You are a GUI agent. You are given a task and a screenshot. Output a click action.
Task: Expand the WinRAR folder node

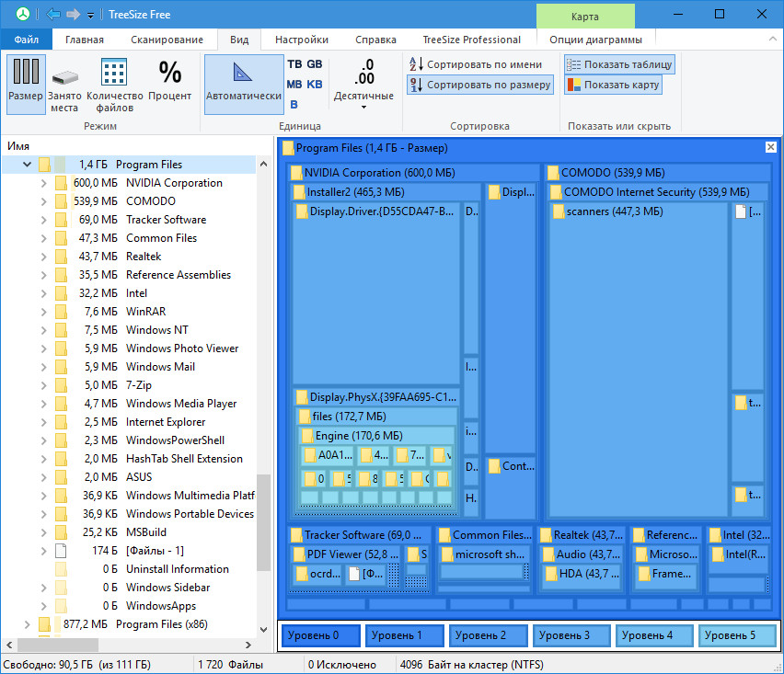[x=43, y=312]
